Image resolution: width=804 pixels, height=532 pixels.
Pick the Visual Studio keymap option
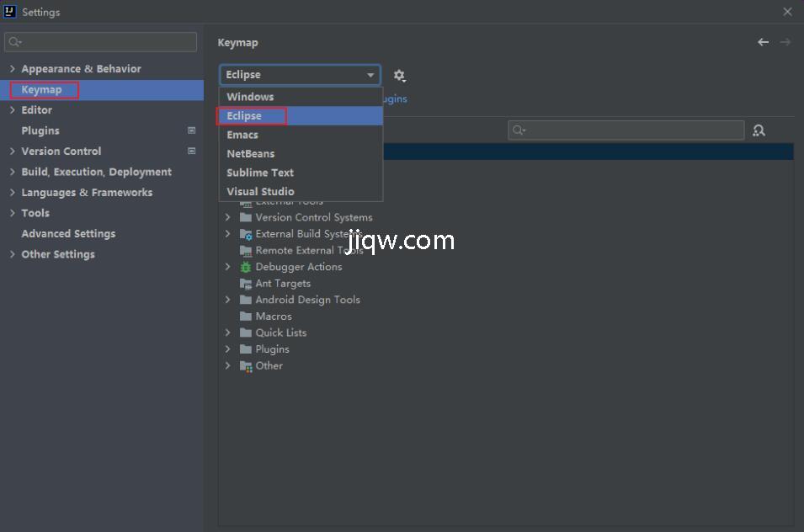pos(260,191)
